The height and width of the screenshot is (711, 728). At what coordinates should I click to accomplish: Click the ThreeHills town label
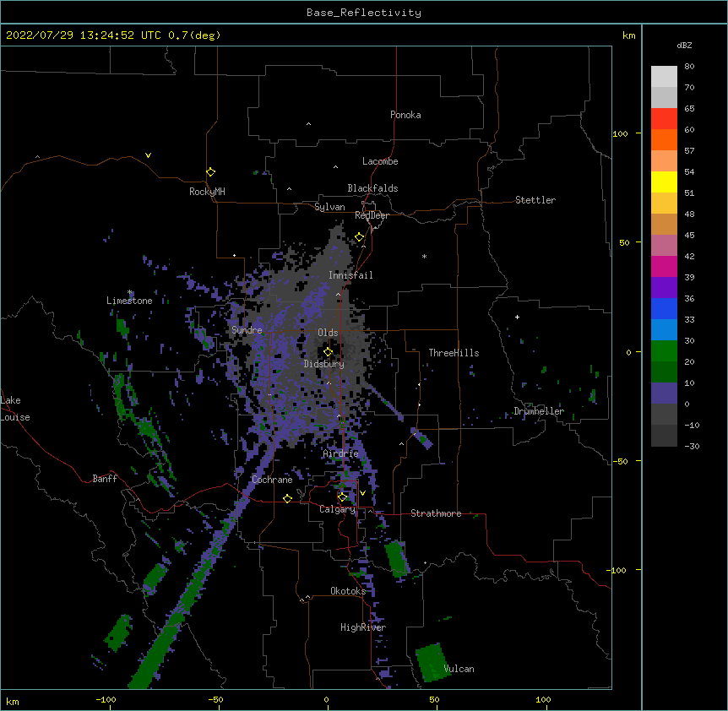click(x=454, y=353)
